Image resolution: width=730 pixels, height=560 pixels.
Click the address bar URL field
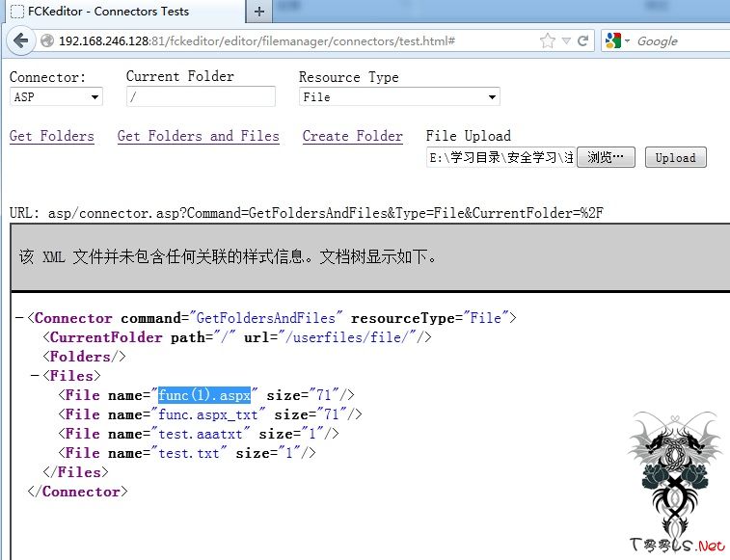[298, 41]
